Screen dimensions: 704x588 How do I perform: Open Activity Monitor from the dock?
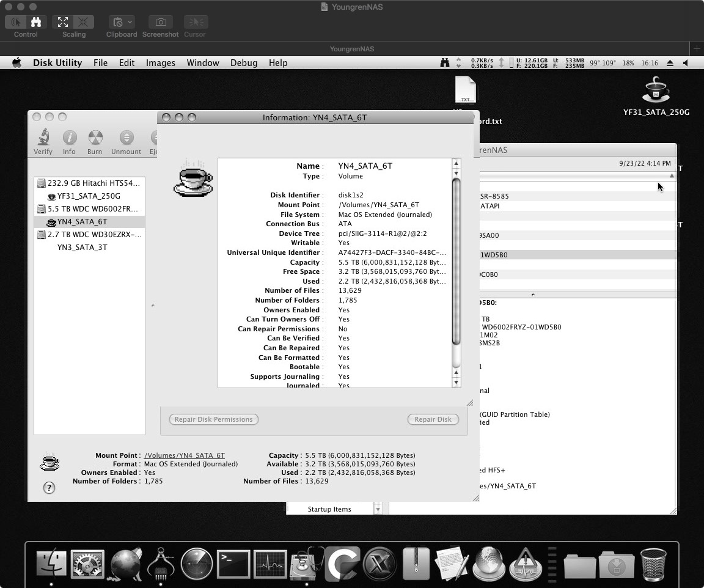[x=270, y=564]
